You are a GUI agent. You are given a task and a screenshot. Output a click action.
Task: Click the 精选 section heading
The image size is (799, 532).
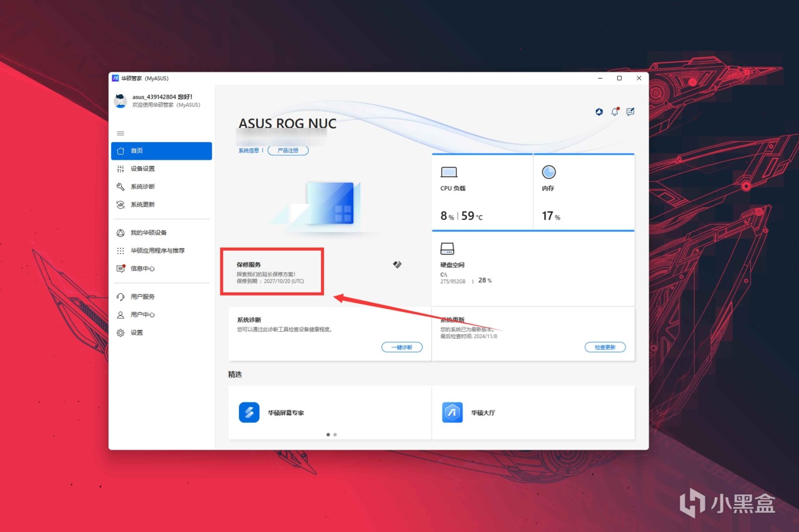pyautogui.click(x=235, y=374)
